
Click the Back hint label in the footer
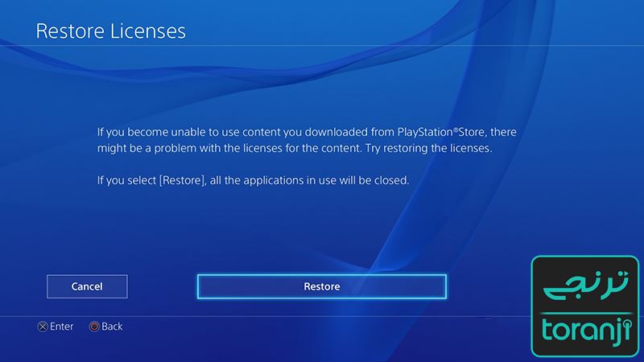tap(112, 327)
